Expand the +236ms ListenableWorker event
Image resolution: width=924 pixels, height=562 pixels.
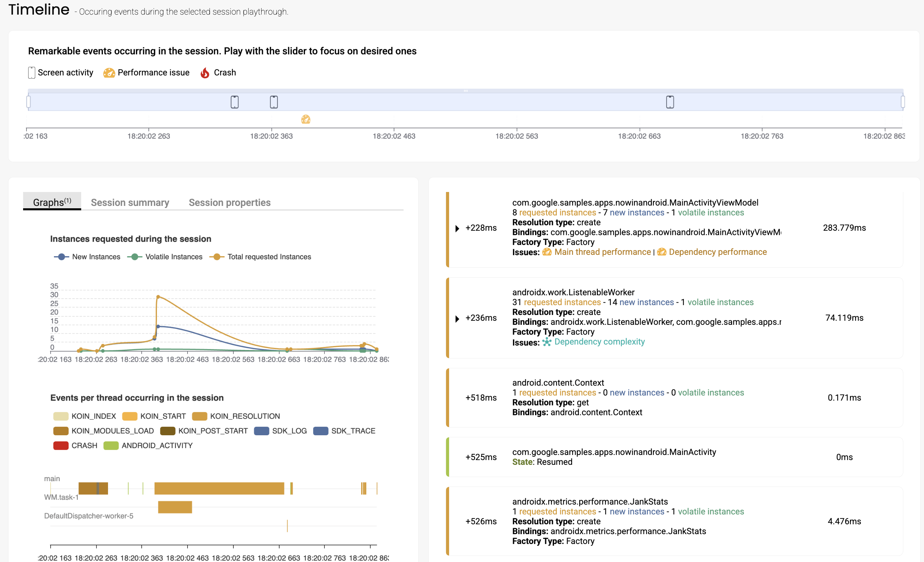(457, 318)
